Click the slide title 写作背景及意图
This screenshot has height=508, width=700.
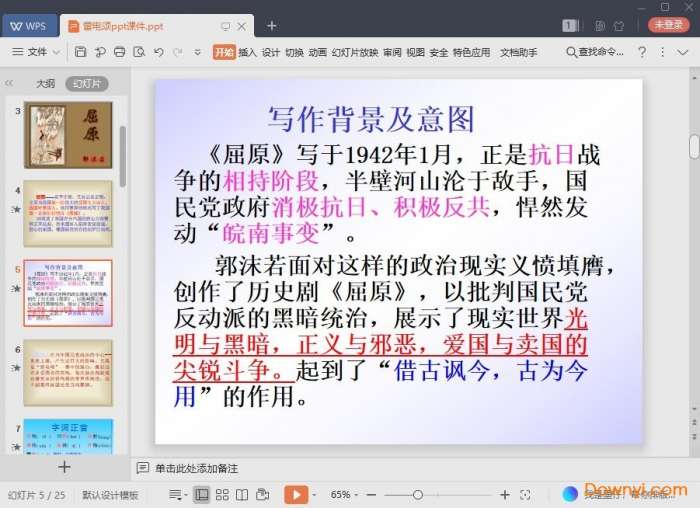click(371, 119)
